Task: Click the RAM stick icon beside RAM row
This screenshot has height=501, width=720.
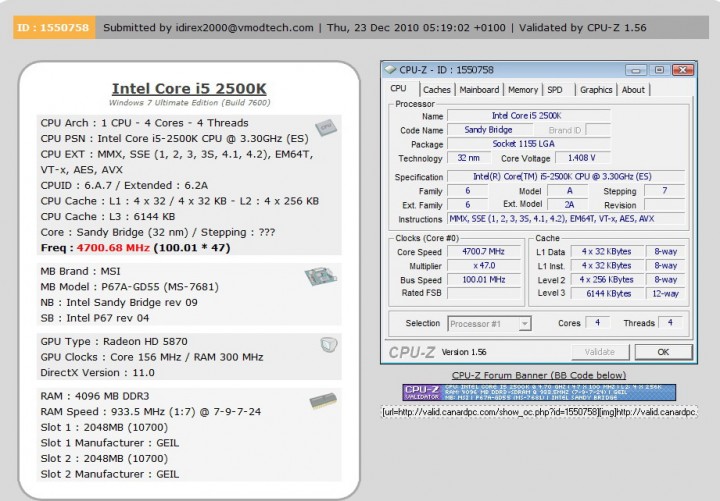Action: point(323,401)
